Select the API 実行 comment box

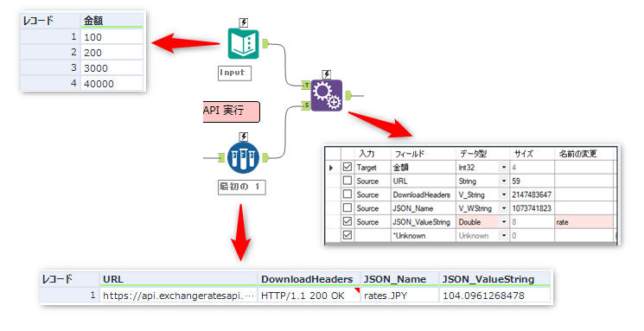[x=231, y=111]
